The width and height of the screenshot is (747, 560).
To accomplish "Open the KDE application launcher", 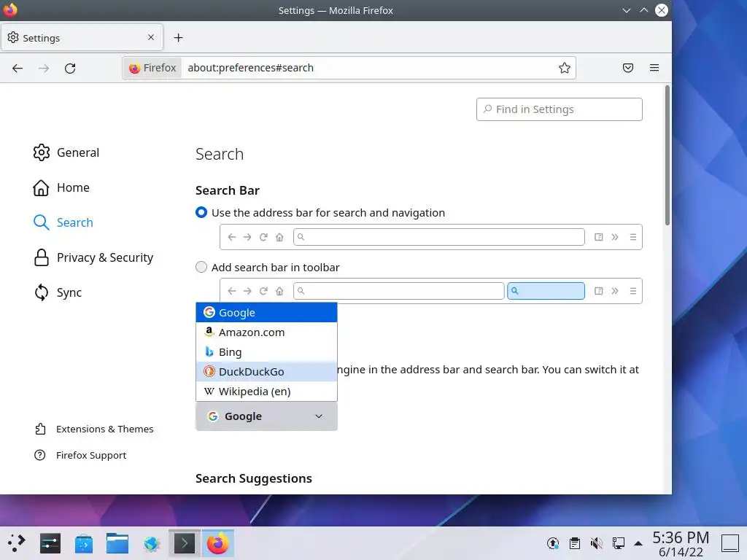I will (16, 543).
